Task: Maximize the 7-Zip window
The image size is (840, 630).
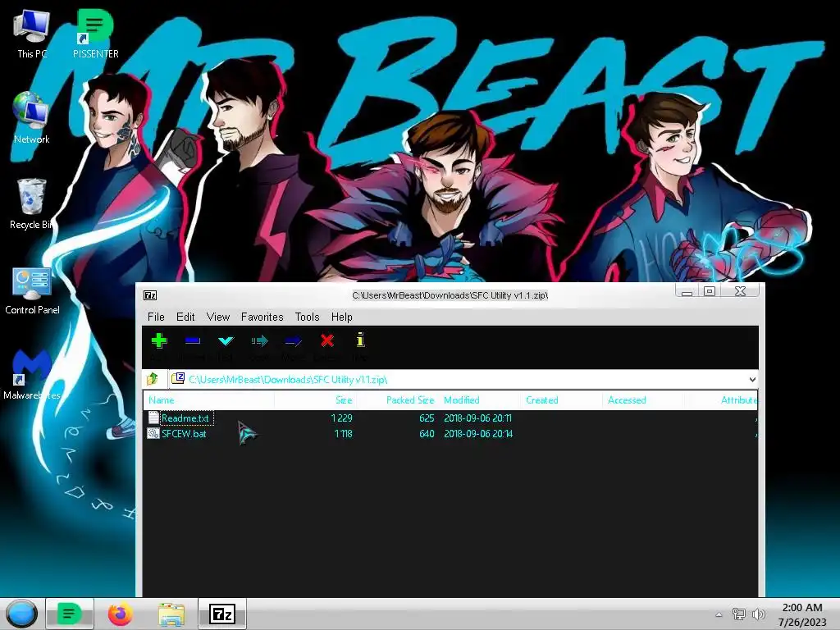Action: coord(710,291)
